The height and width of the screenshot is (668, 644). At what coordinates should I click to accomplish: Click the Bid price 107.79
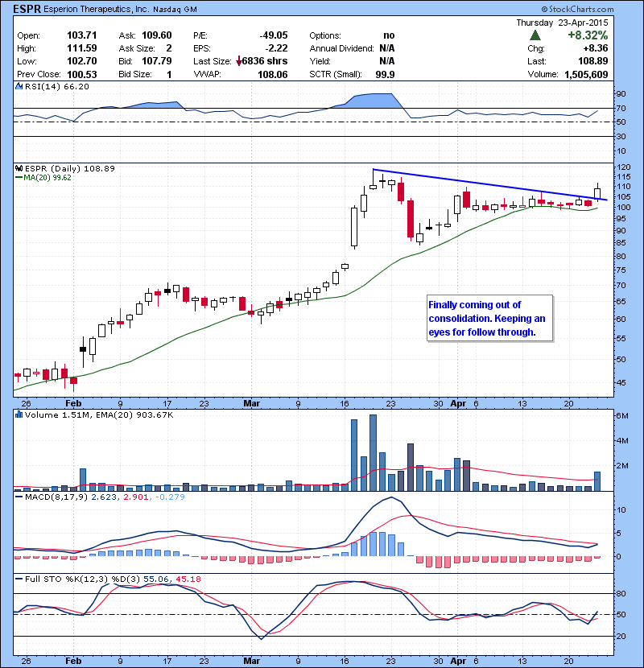coord(157,61)
